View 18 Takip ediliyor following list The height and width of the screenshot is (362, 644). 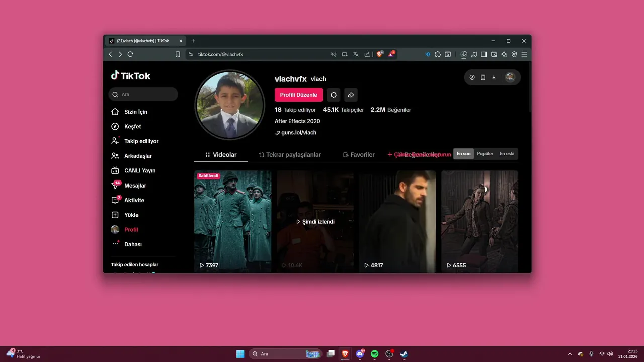(x=295, y=110)
